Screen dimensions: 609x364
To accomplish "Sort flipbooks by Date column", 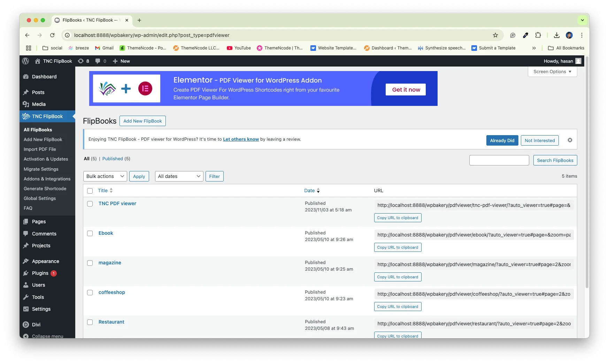I will [309, 191].
